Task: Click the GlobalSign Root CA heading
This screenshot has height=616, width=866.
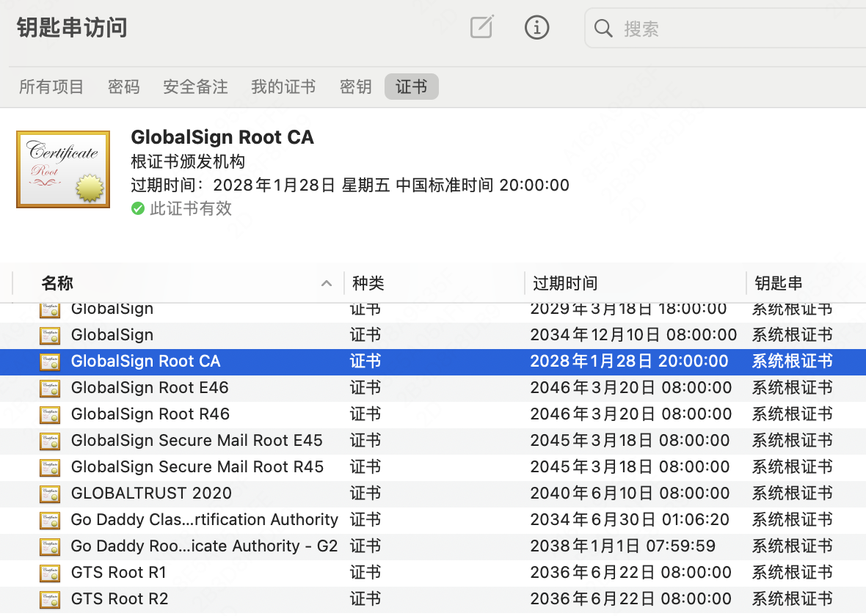Action: point(222,137)
